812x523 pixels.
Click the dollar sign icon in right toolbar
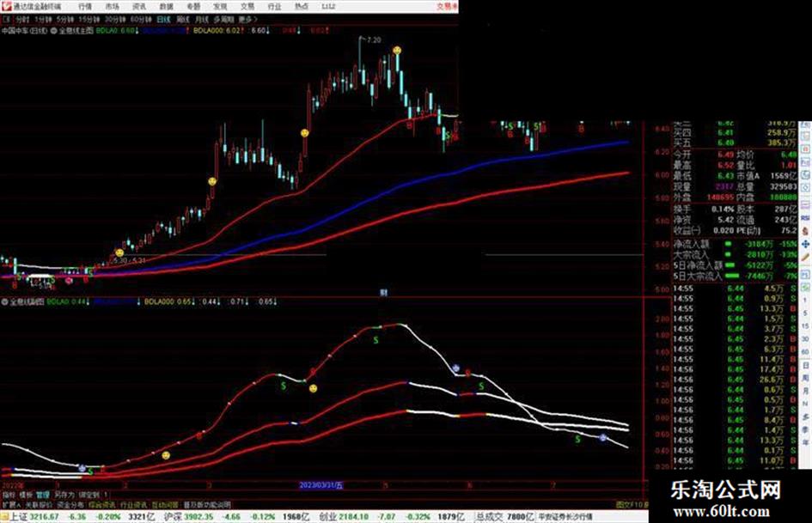pos(805,230)
